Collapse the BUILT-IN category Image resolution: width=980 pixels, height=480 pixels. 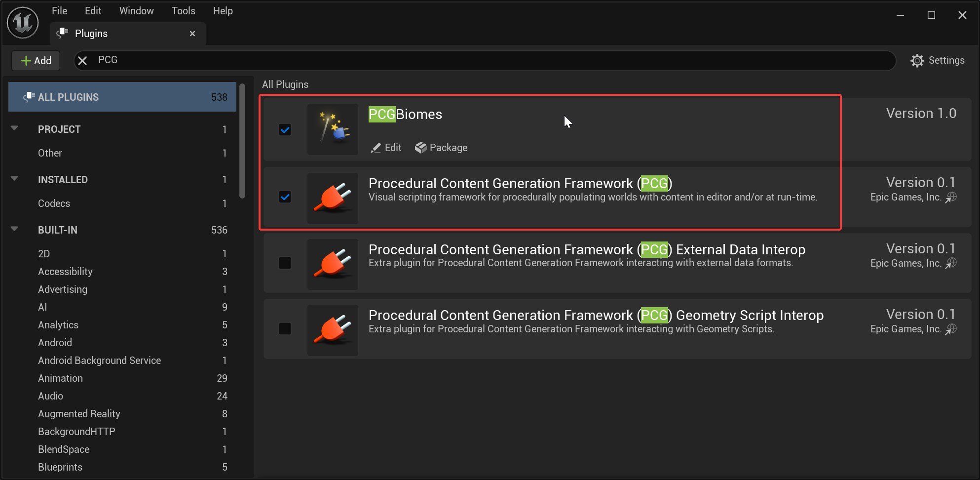14,229
